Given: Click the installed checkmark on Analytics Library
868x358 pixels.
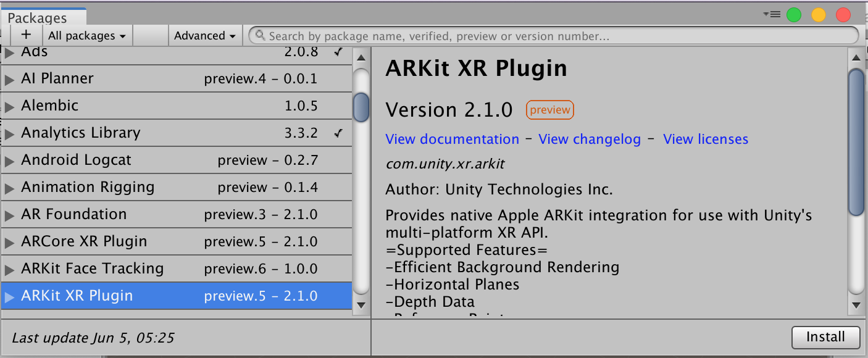Looking at the screenshot, I should point(338,133).
